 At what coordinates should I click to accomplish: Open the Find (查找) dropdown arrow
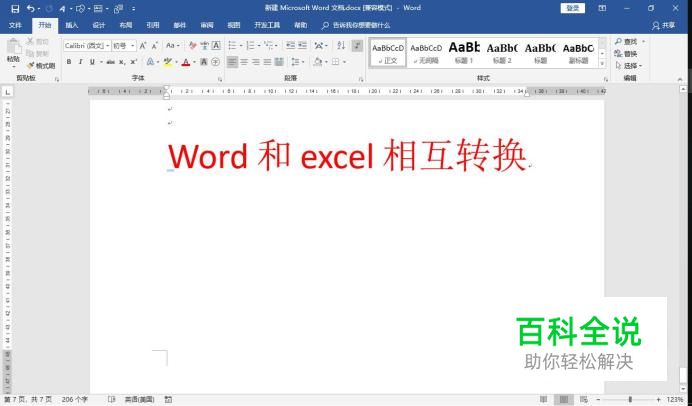643,41
